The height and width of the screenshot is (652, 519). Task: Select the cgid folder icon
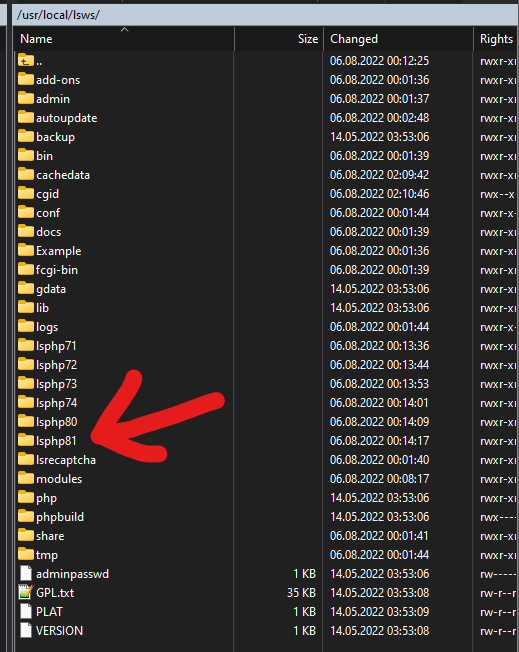point(26,193)
